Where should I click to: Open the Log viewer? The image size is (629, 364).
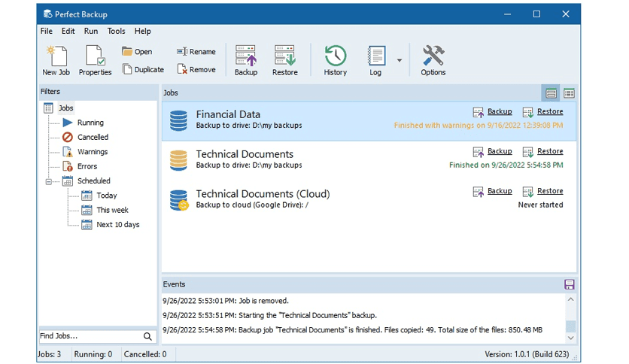tap(376, 60)
